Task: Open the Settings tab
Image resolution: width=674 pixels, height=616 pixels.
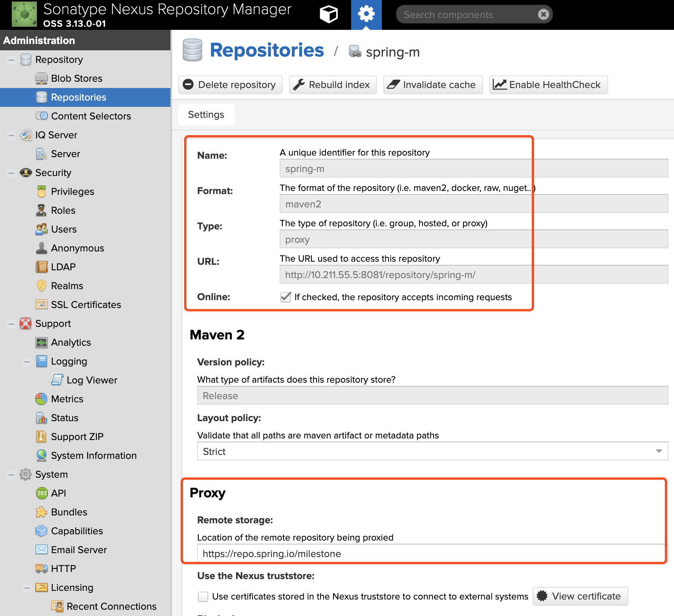Action: [x=206, y=115]
